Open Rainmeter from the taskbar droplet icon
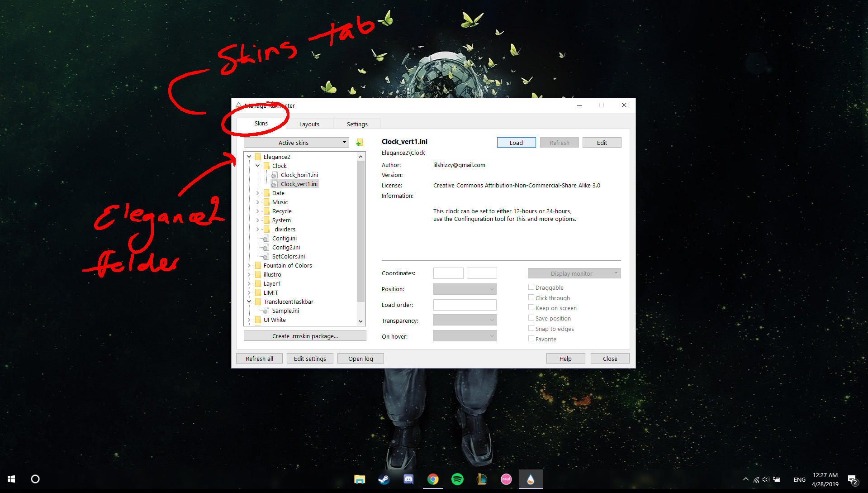This screenshot has height=493, width=868. click(x=531, y=479)
